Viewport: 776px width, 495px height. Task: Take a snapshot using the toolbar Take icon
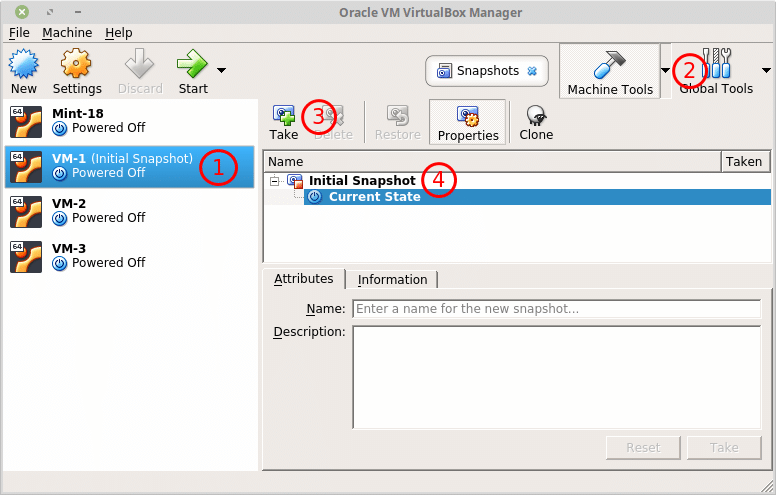284,115
